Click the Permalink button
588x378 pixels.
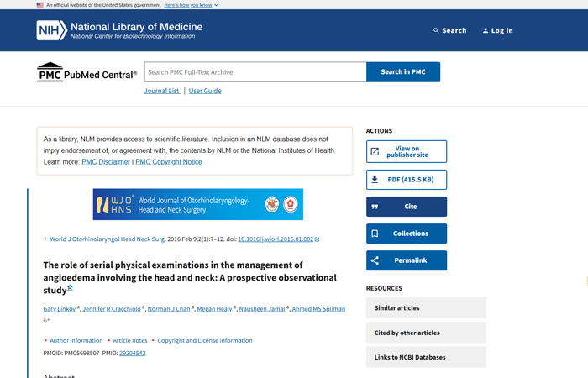point(407,260)
